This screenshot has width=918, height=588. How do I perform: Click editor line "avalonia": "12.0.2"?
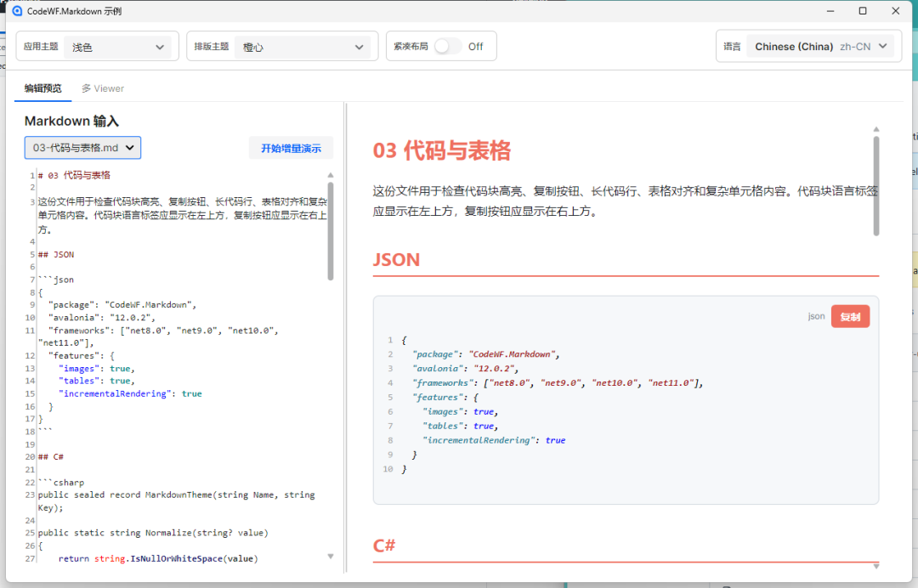coord(102,318)
